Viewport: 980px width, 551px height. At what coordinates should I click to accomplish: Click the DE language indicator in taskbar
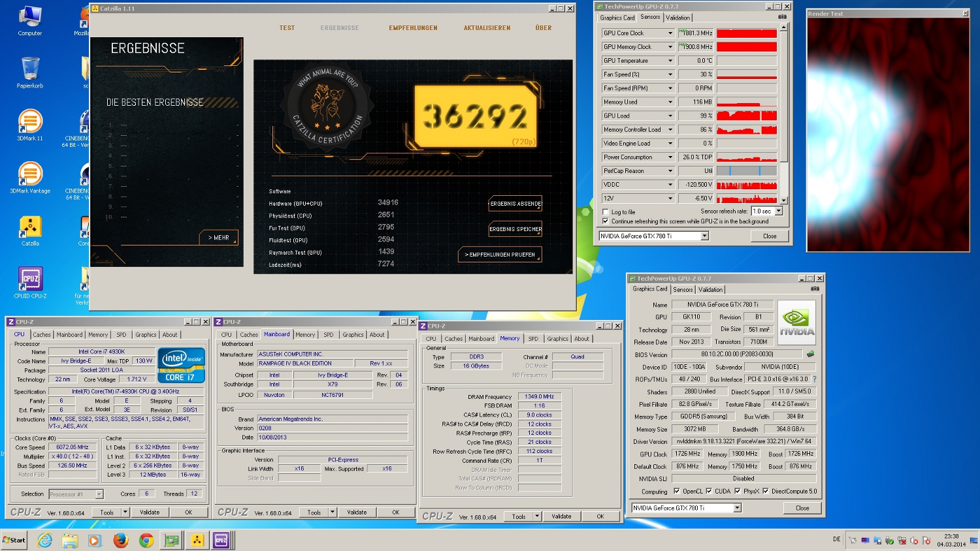click(836, 539)
